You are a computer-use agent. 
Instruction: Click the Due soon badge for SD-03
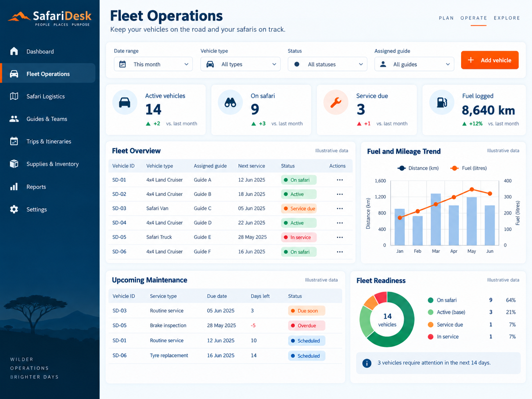(306, 311)
